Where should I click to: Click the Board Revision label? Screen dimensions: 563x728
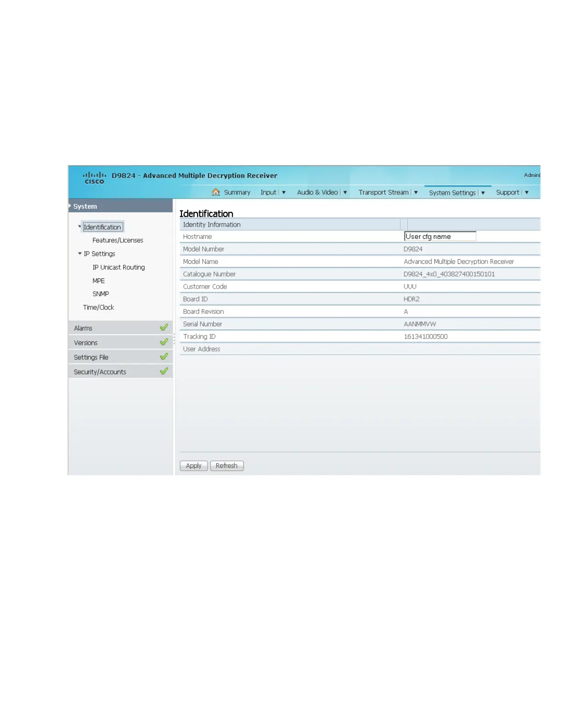coord(203,312)
